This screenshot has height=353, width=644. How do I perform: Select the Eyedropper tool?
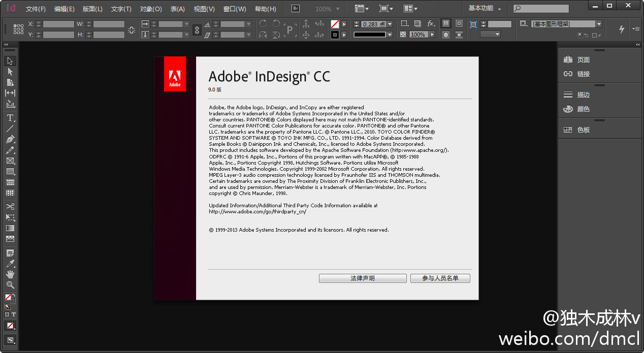(10, 264)
